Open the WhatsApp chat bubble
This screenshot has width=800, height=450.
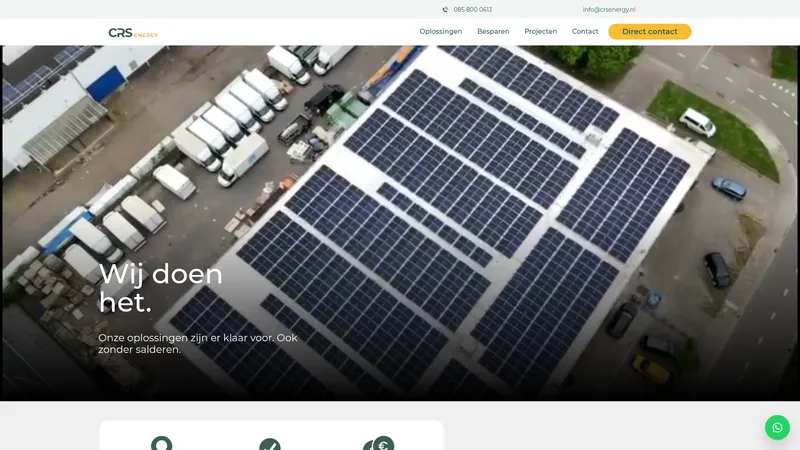777,428
